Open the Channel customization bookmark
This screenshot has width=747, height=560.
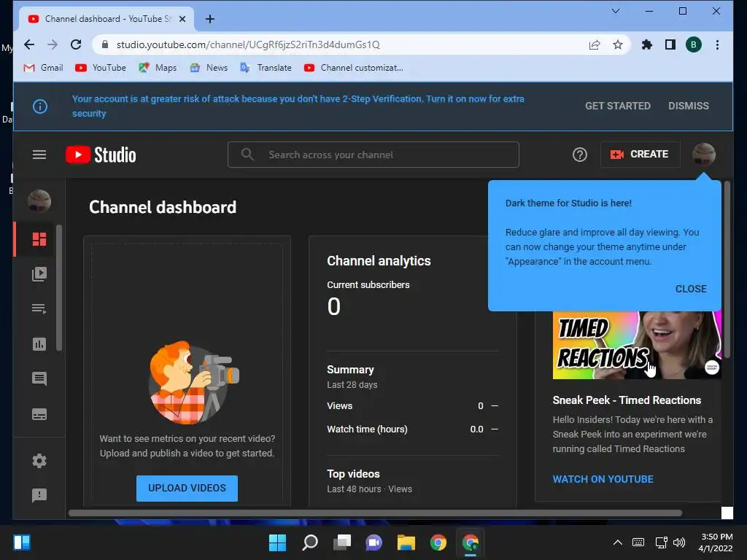click(x=354, y=68)
